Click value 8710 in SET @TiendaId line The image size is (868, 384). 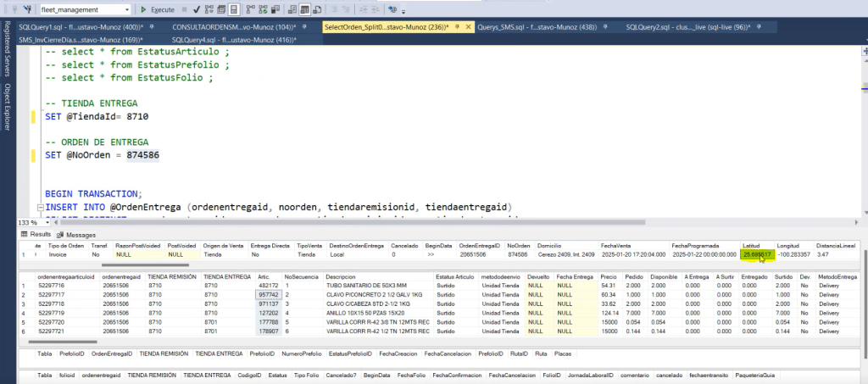(137, 117)
